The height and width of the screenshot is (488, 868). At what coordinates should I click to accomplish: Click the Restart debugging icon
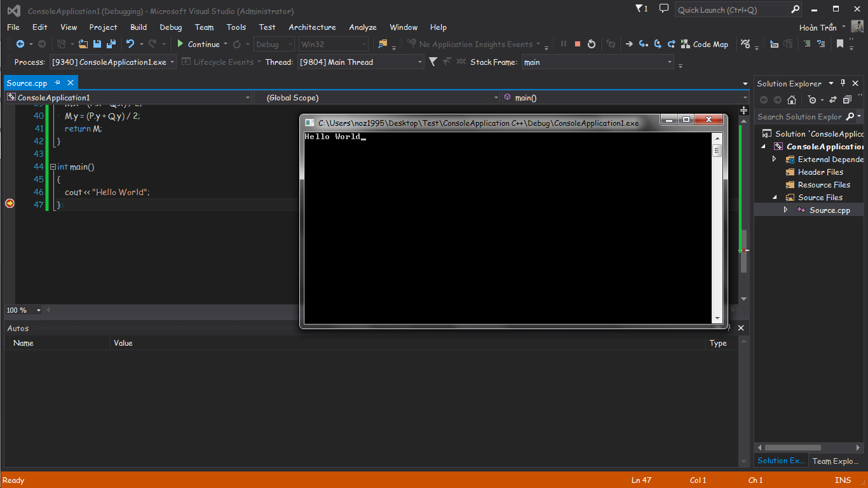[592, 44]
